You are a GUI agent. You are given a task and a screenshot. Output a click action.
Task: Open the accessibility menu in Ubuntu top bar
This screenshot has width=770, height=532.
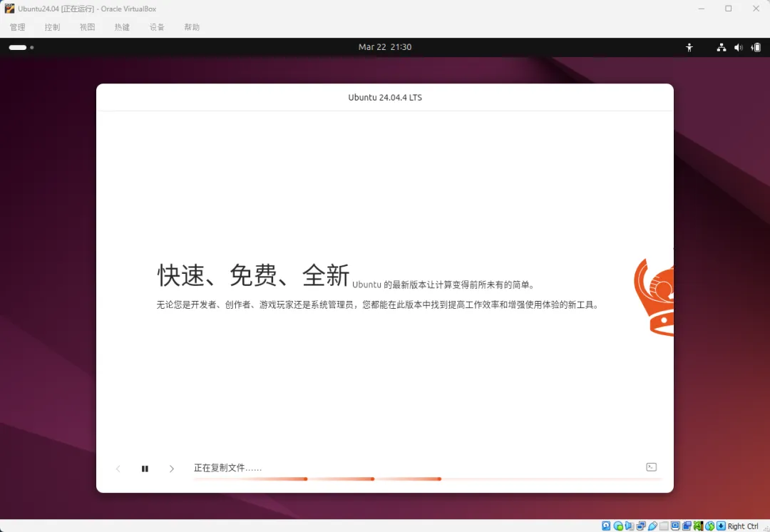689,47
